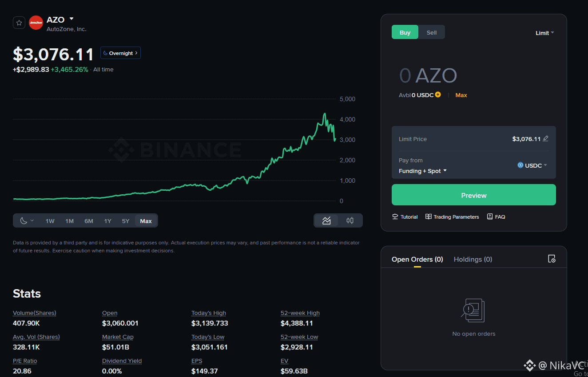Image resolution: width=588 pixels, height=377 pixels.
Task: Open Trading Parameters link
Action: [452, 217]
